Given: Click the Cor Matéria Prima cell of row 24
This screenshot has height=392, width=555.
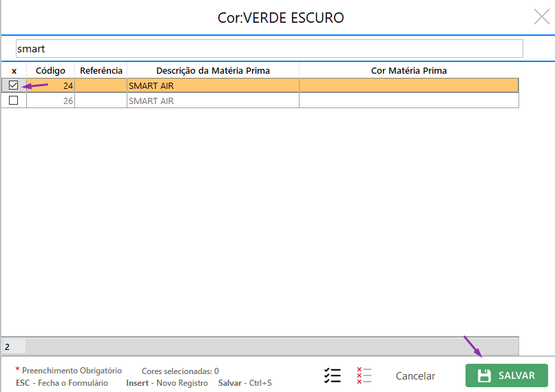Looking at the screenshot, I should pos(408,86).
